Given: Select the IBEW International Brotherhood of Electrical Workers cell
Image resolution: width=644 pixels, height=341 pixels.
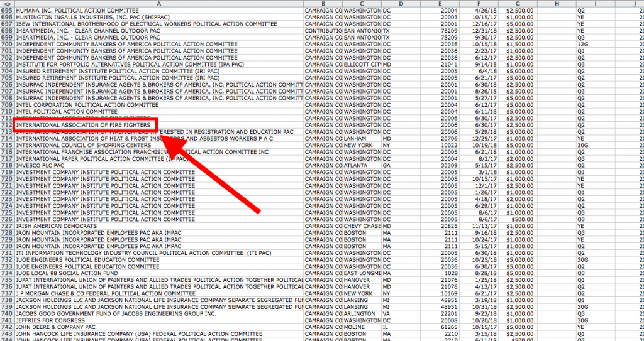Looking at the screenshot, I should tap(159, 24).
